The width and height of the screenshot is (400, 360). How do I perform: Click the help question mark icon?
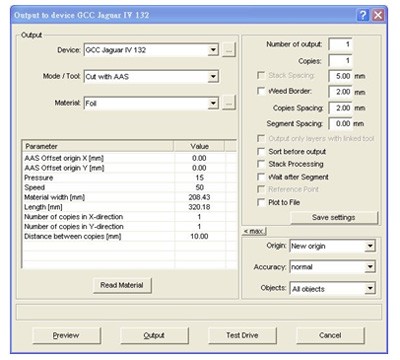(x=362, y=15)
